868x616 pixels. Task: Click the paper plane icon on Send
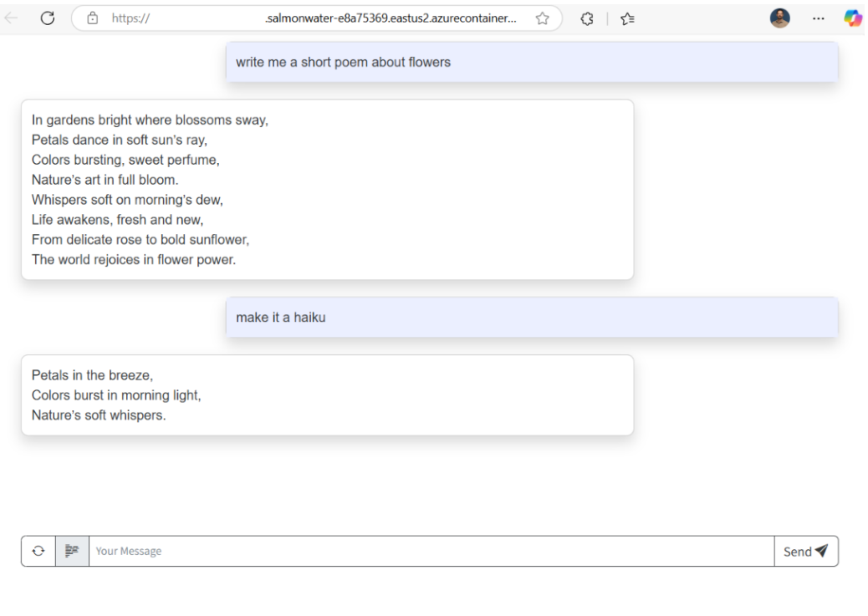[x=821, y=551]
